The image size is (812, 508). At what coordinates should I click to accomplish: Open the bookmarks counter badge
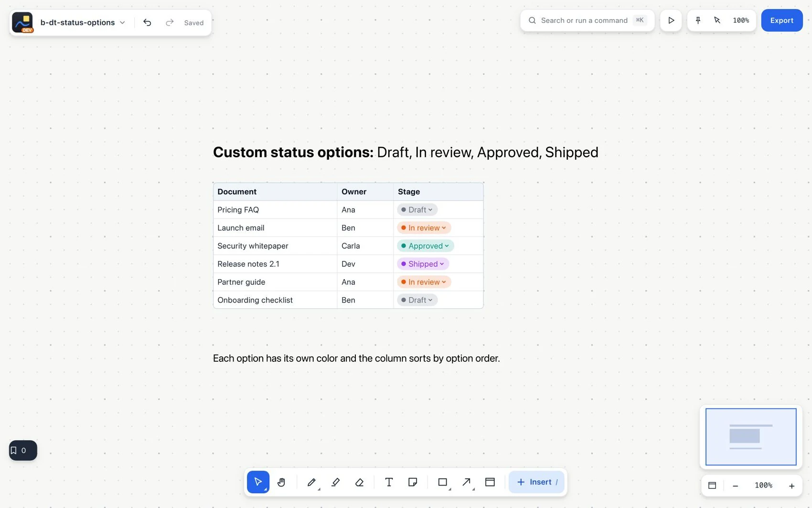tap(23, 450)
